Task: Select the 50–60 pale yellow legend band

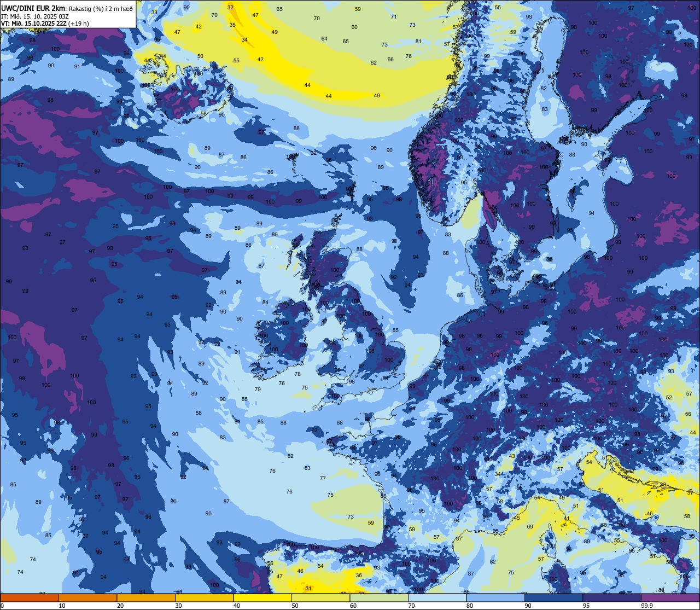Action: 320,597
